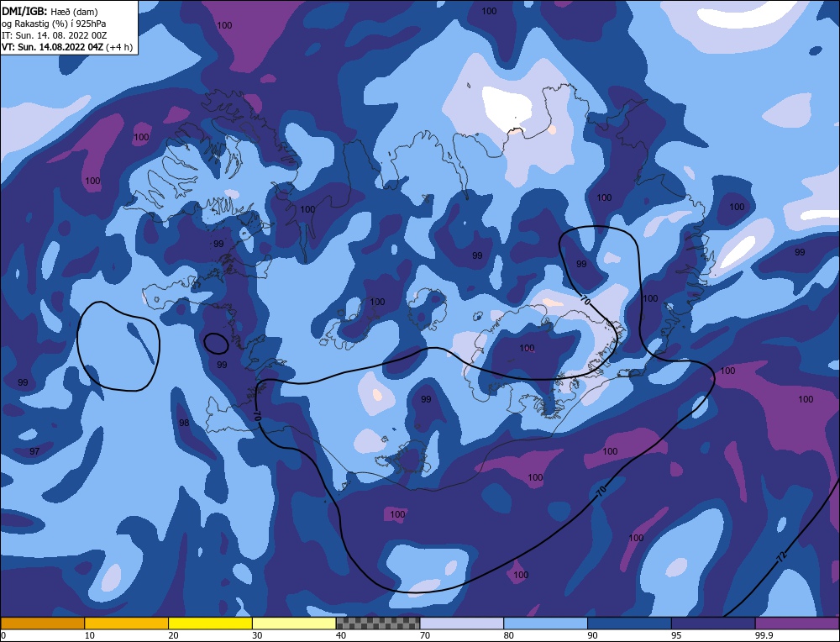Click the "VT: Sun. 14.08.2022 04Z" valid time

pos(52,46)
